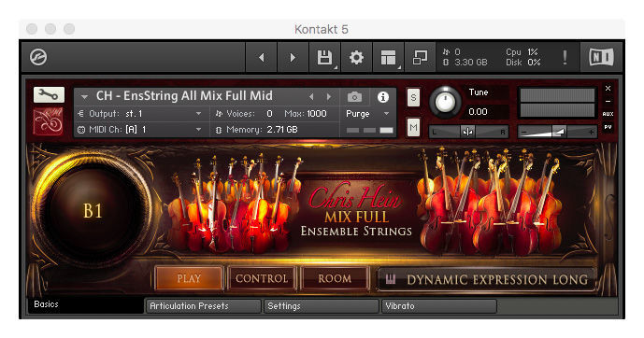Open the Output st. 1 dropdown

[139, 114]
